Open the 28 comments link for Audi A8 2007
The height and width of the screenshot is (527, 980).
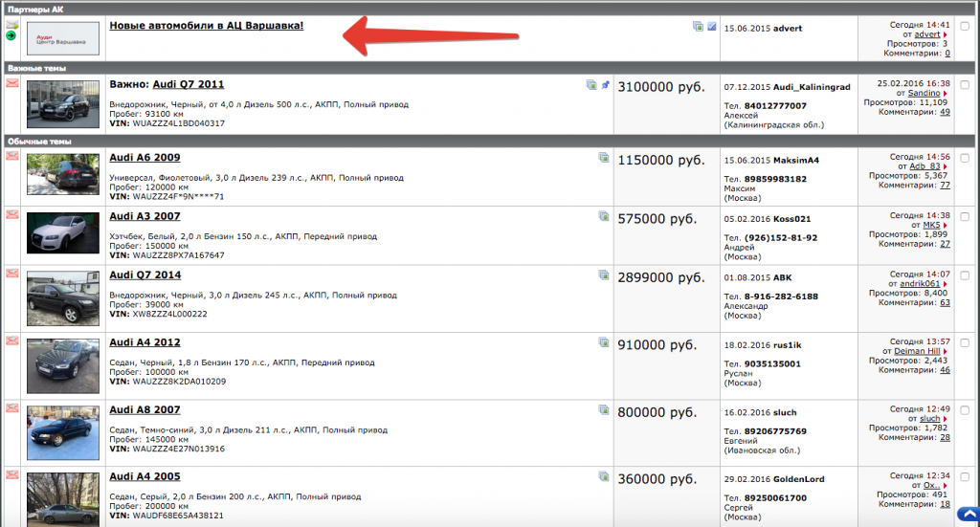(945, 437)
